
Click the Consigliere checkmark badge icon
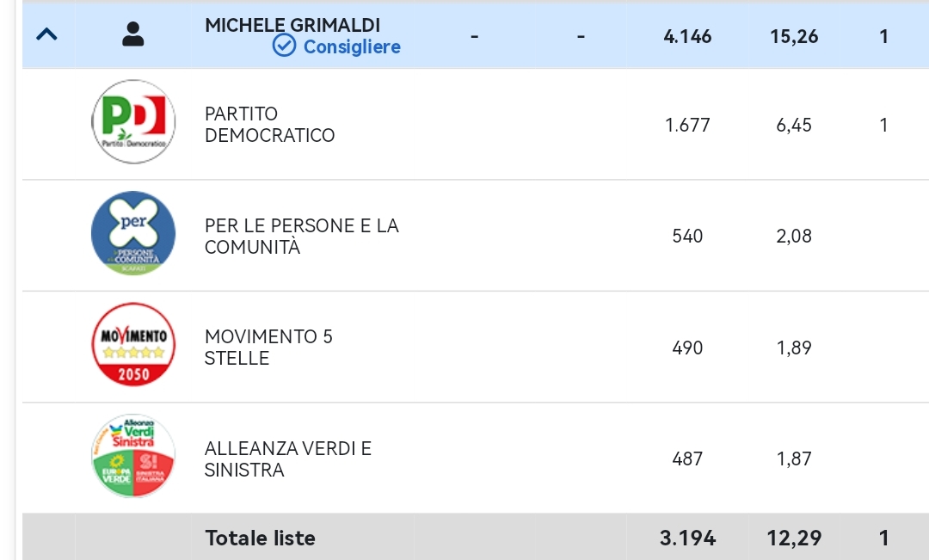tap(285, 46)
